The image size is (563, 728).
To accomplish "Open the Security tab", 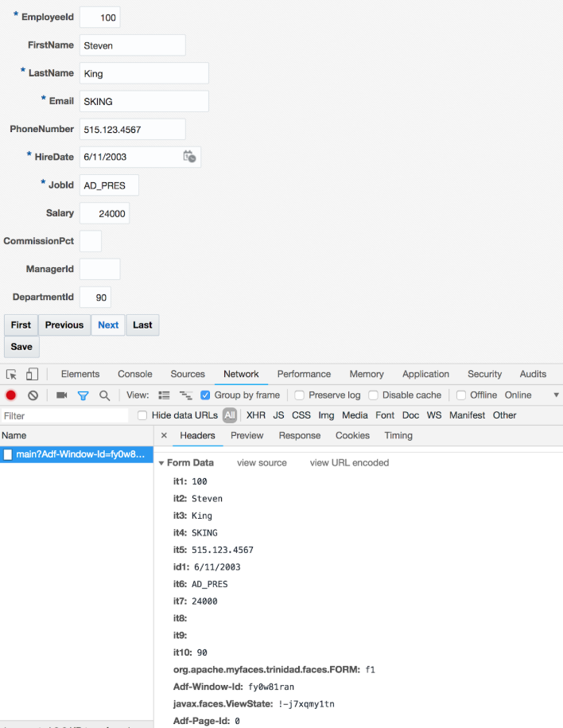I will point(484,374).
